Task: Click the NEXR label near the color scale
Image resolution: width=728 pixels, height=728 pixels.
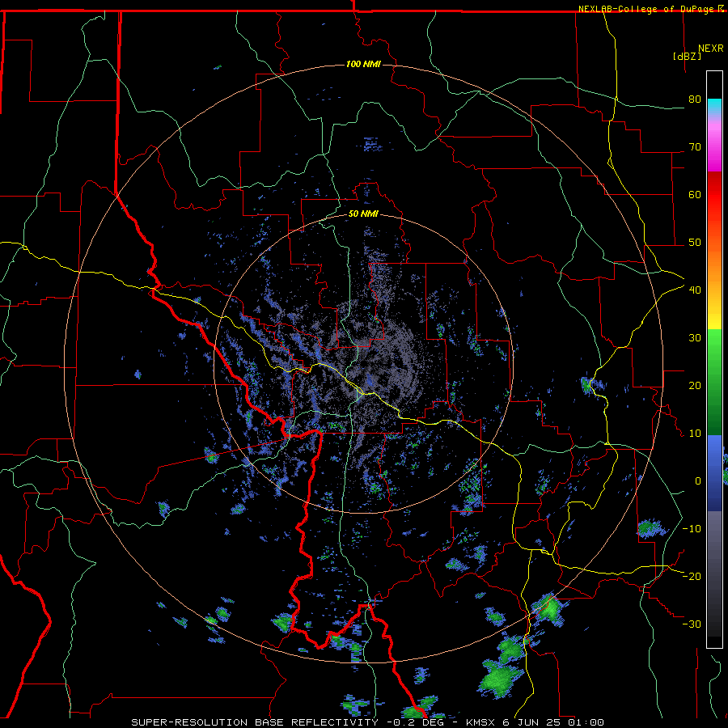Action: pos(711,49)
